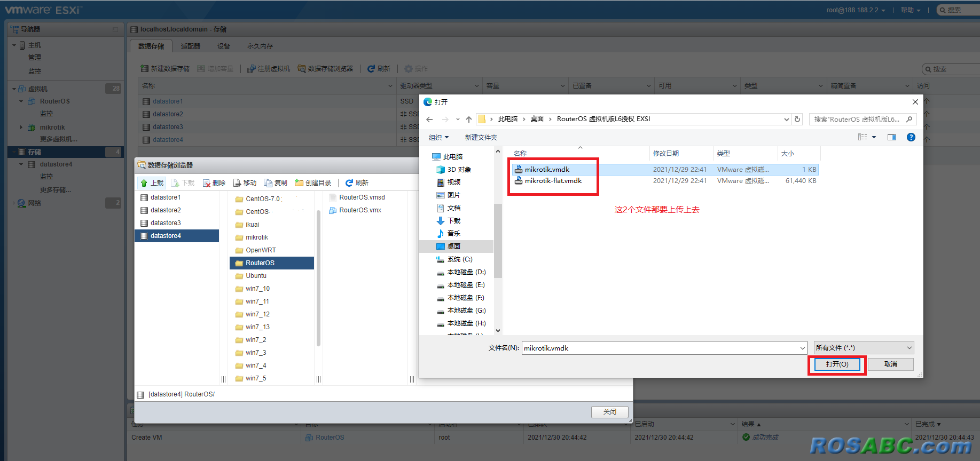The image size is (980, 461).
Task: Select datastore4 in datastore browser list
Action: coord(177,236)
